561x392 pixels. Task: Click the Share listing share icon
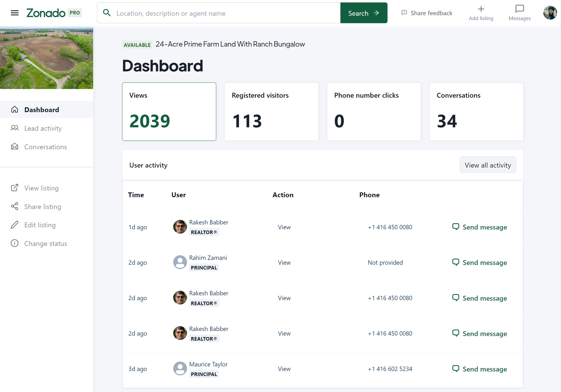(15, 206)
